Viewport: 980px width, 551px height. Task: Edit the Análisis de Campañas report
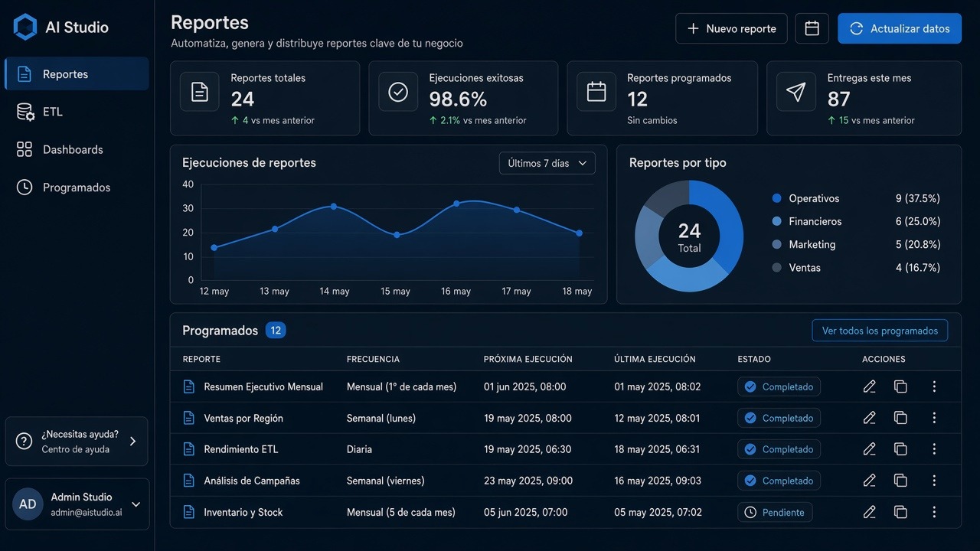869,481
